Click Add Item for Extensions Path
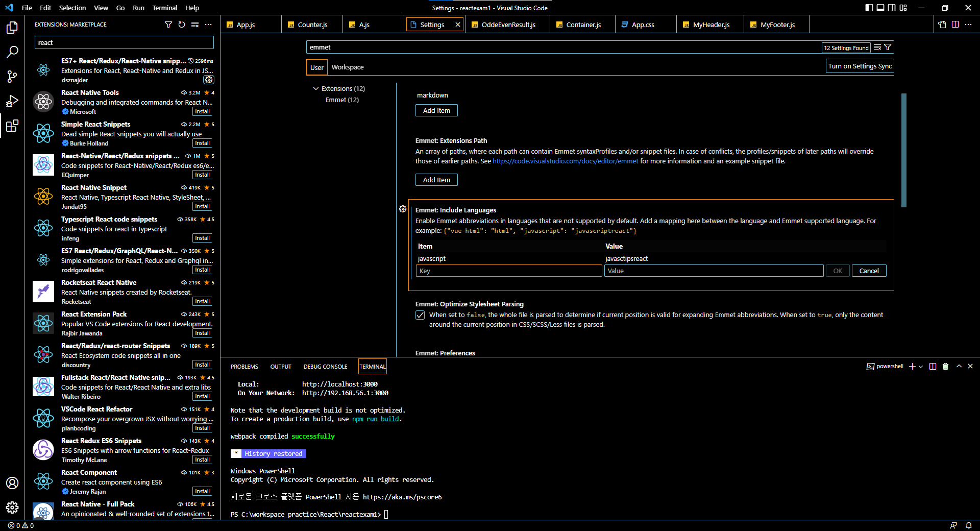 click(x=436, y=180)
